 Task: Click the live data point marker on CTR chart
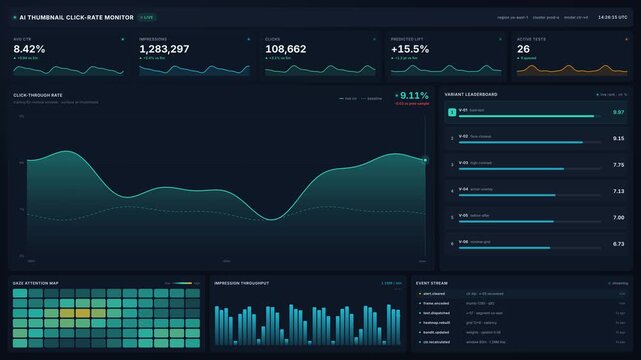tap(425, 160)
